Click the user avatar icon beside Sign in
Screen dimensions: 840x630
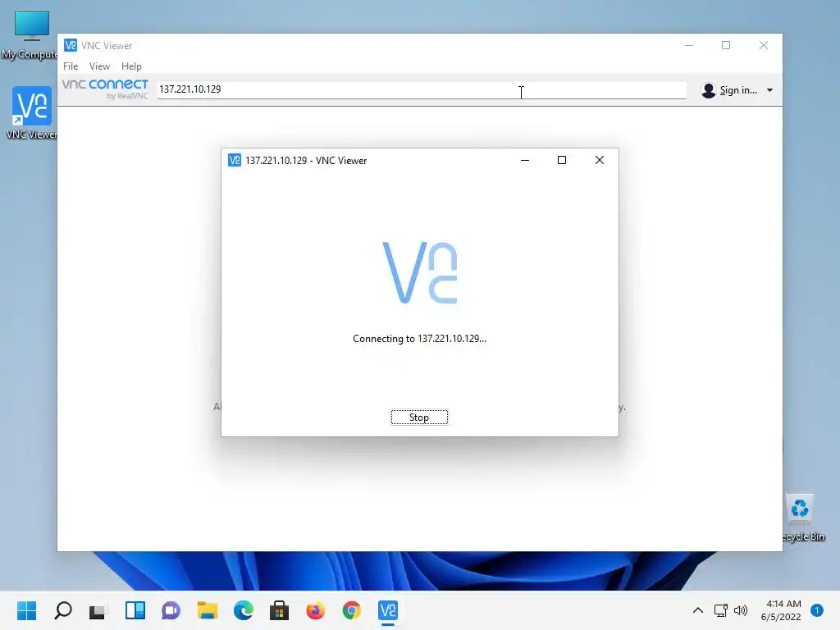[708, 90]
